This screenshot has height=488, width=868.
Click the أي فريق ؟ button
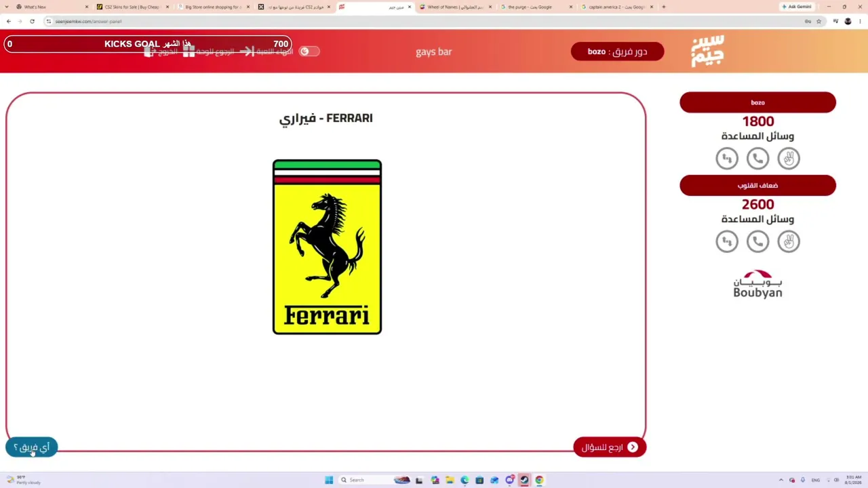pos(32,447)
